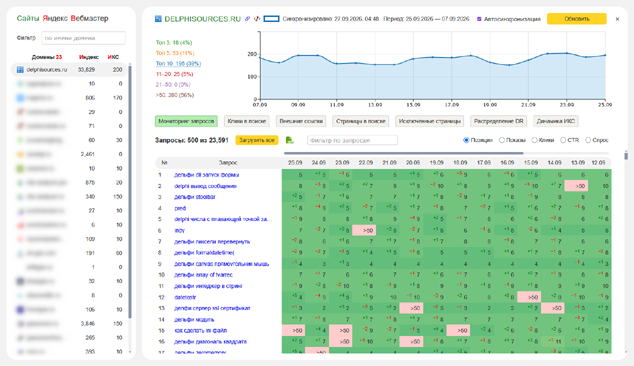Screen dimensions: 634x366
Task: Open query 'дельфи сервер ssl сертификат'
Action: [x=212, y=308]
